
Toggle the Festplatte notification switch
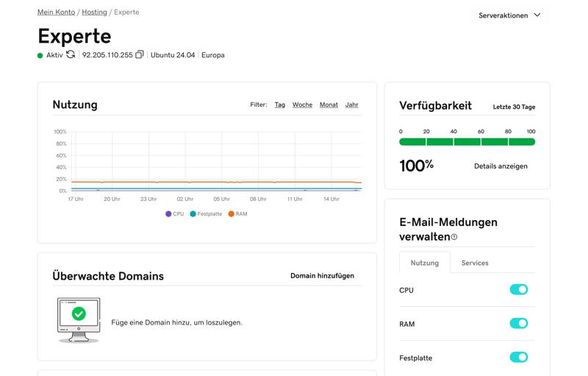coord(518,358)
